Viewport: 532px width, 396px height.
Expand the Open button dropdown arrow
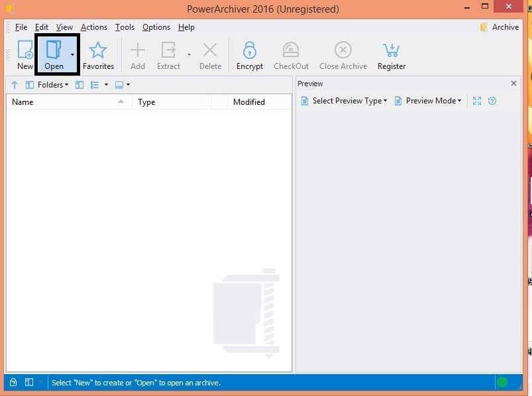pyautogui.click(x=73, y=54)
